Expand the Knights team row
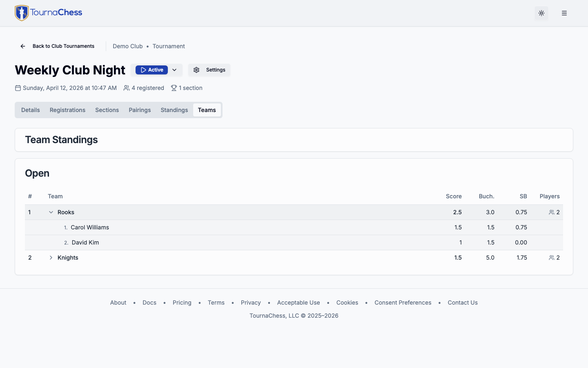This screenshot has height=368, width=588. point(51,258)
